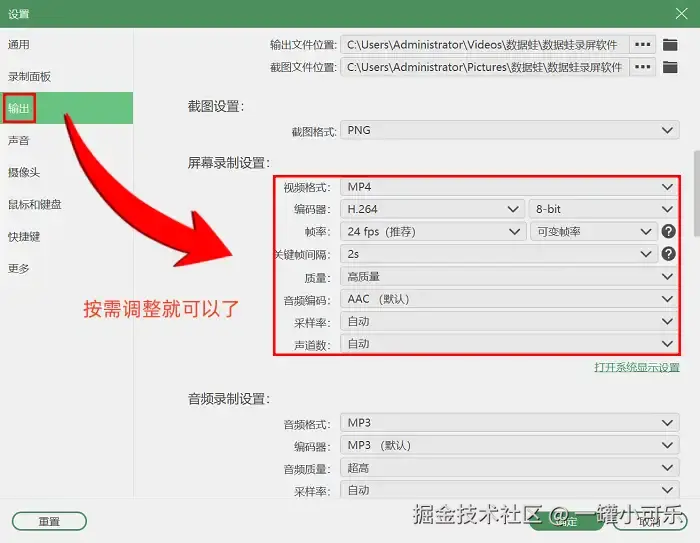Screen dimensions: 700x543
Task: Expand the AAC audio encoding dropdown
Action: coord(510,299)
